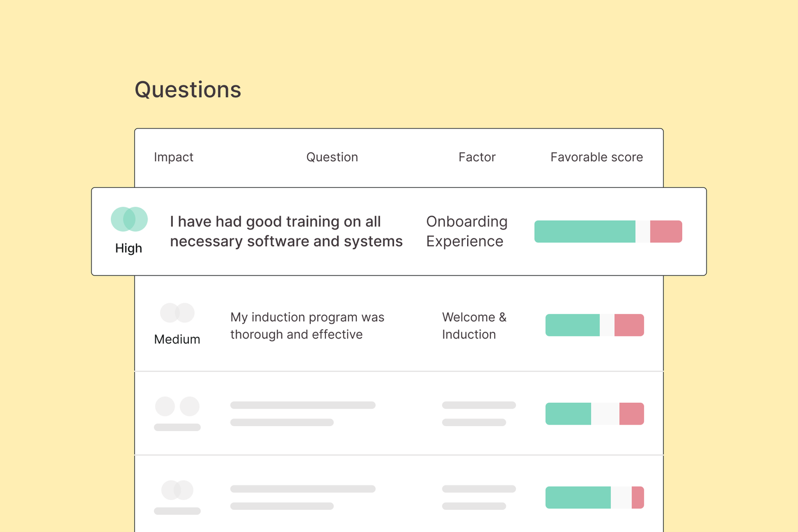This screenshot has width=798, height=532.
Task: Click the fourth row overlapping grey circles icon
Action: 177,490
